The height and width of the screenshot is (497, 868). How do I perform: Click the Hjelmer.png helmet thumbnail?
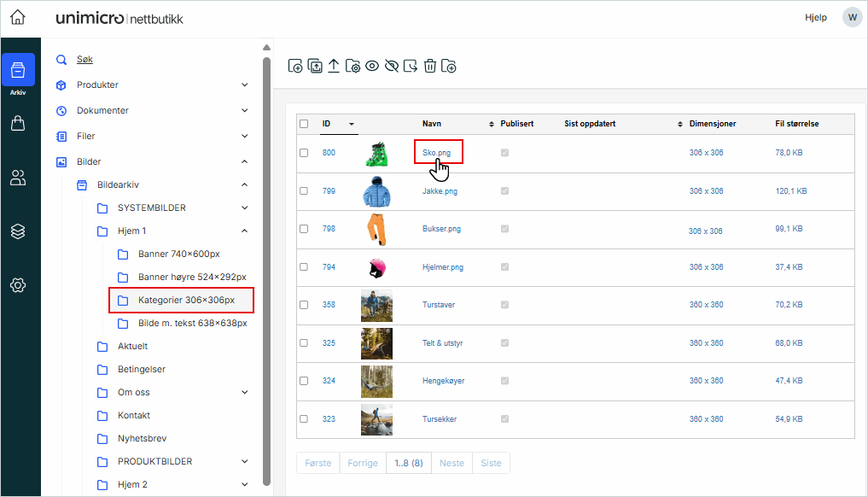pos(376,267)
